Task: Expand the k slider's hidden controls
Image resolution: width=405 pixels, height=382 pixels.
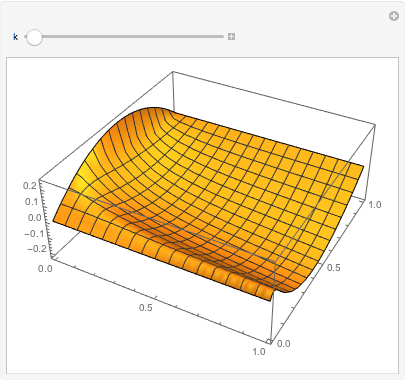Action: pyautogui.click(x=231, y=36)
